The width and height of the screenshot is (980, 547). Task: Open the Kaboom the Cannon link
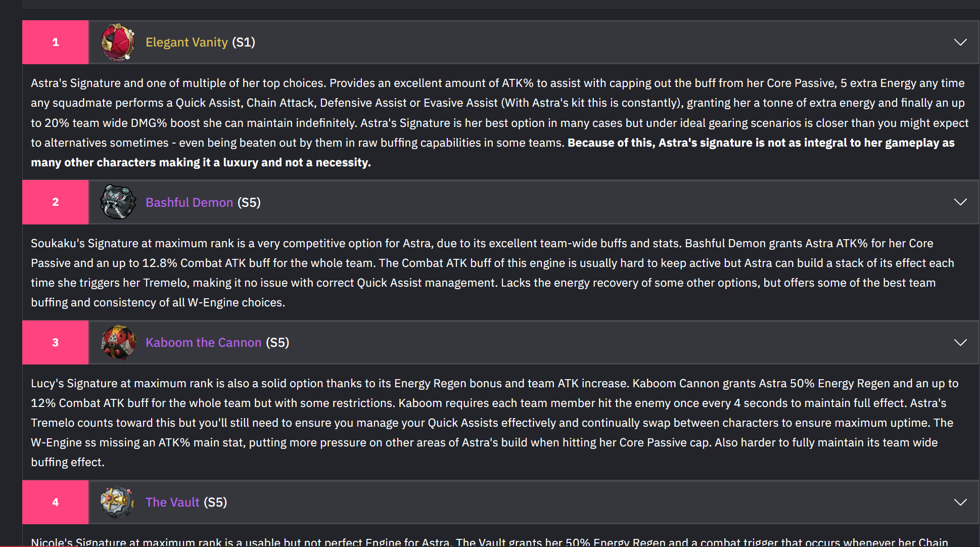click(203, 342)
